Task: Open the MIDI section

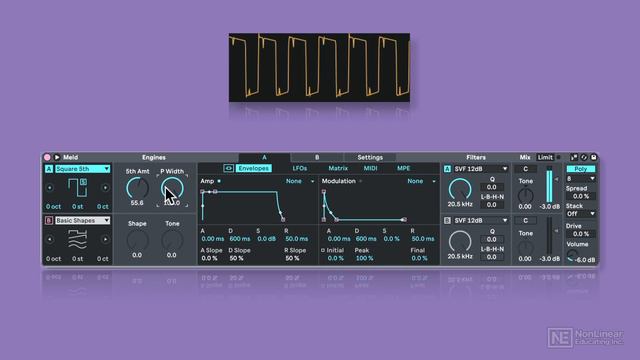Action: pyautogui.click(x=370, y=168)
